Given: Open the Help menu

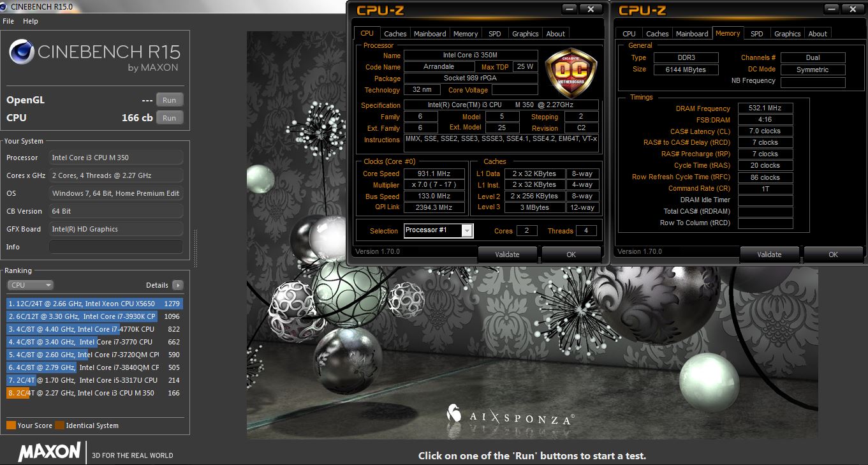Looking at the screenshot, I should (x=31, y=21).
